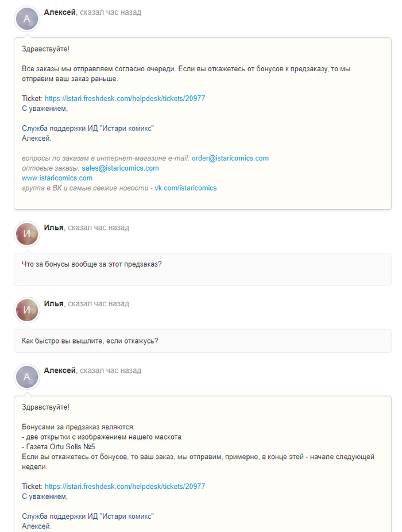Click Илья's avatar above 'Как быстро вы вышлите'
This screenshot has height=532, width=402.
coord(26,309)
